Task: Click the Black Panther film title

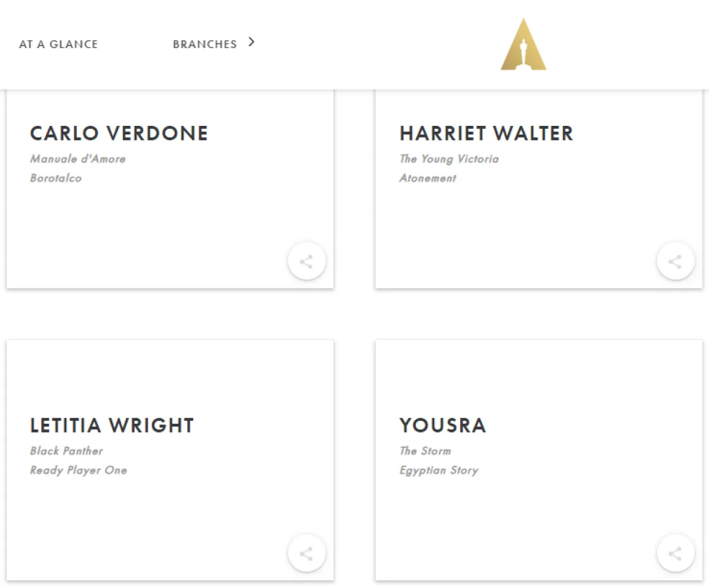Action: click(x=66, y=451)
